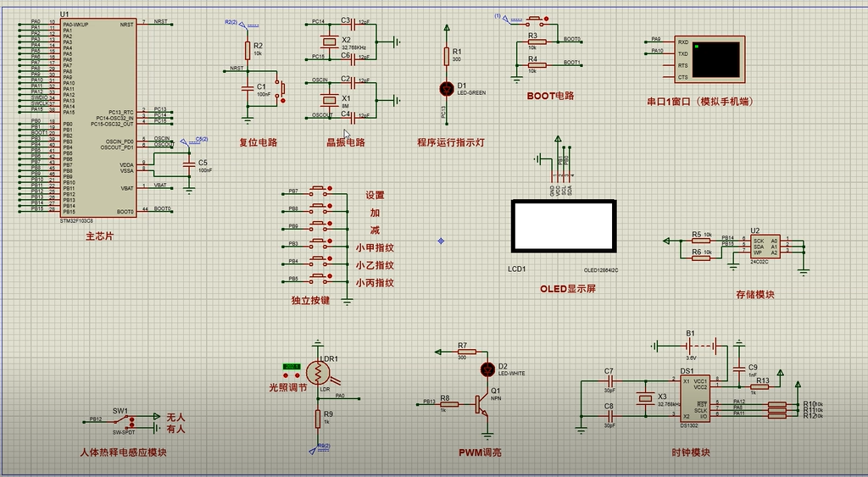Click the 程序运行指示灯 label
868x477 pixels.
pyautogui.click(x=451, y=142)
